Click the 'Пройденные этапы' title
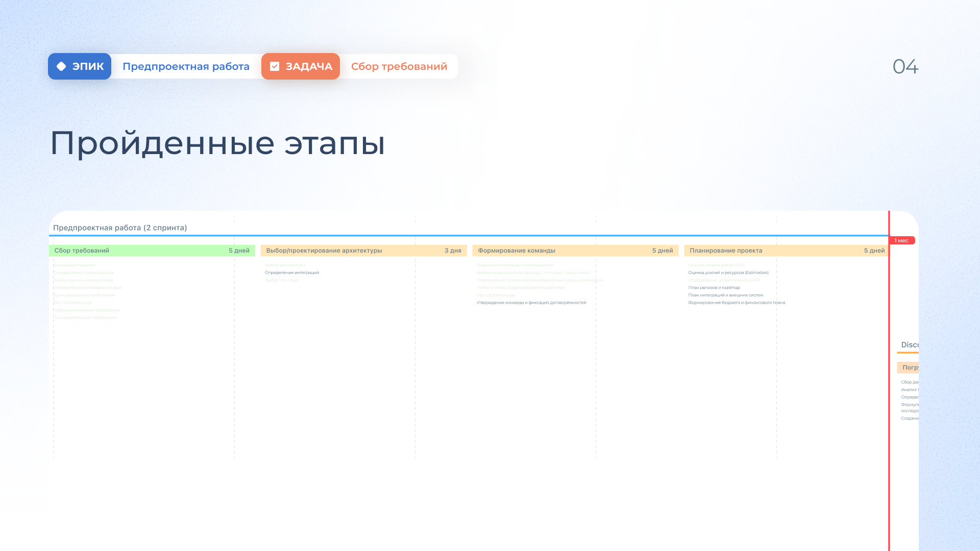980x551 pixels. pyautogui.click(x=217, y=143)
